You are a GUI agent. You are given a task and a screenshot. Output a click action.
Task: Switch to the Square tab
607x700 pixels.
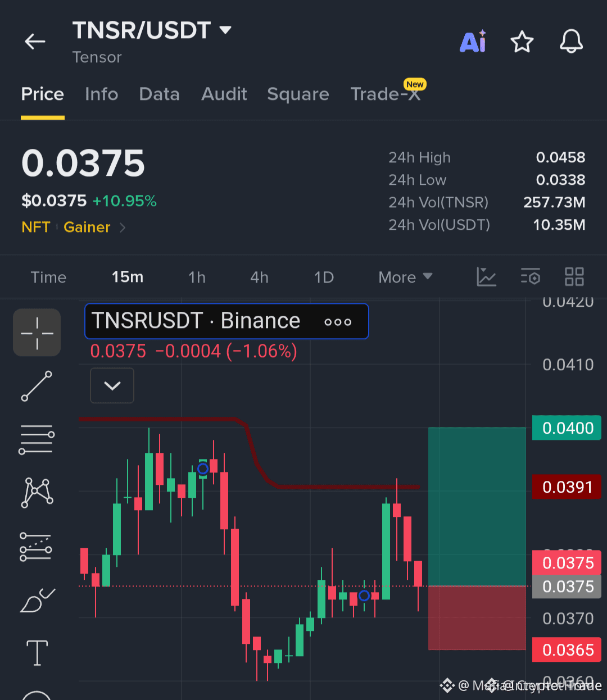[298, 94]
